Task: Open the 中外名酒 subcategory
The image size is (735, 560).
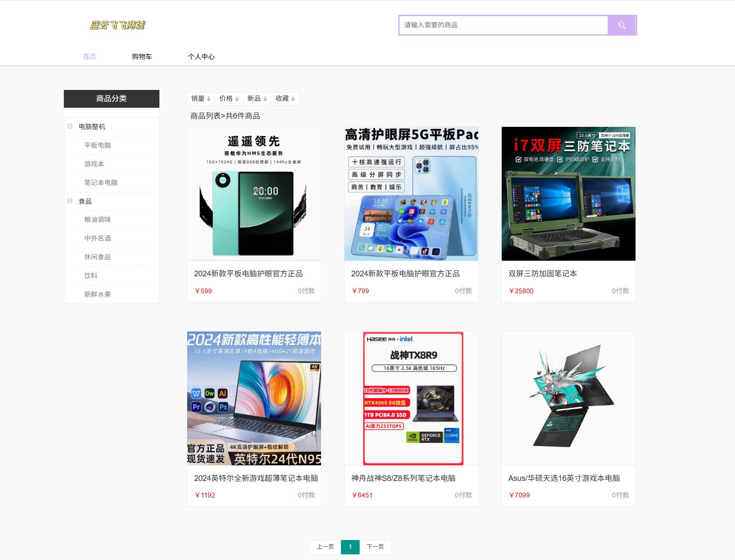Action: point(98,238)
